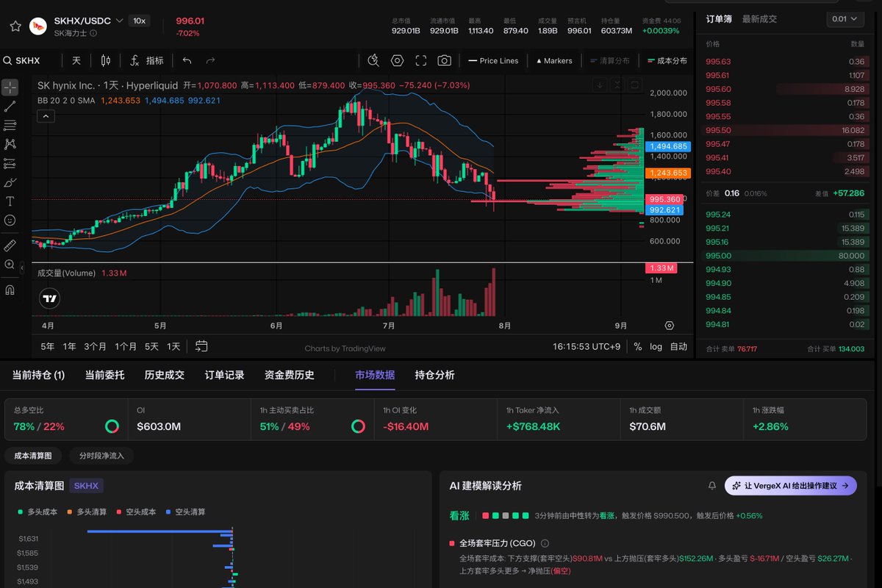The height and width of the screenshot is (588, 882).
Task: Switch to 持仓分析 tab
Action: pos(434,375)
